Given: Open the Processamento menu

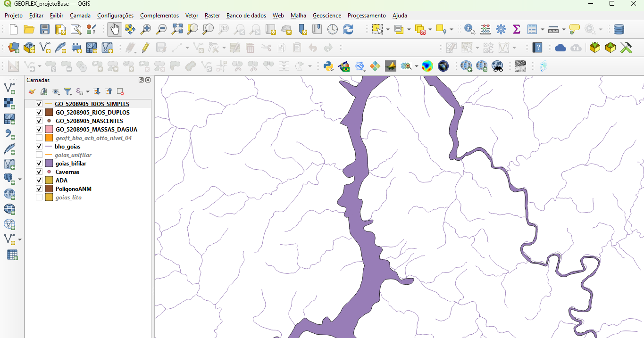Looking at the screenshot, I should [x=366, y=16].
